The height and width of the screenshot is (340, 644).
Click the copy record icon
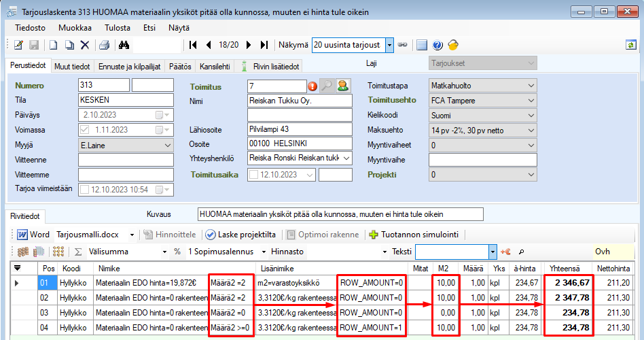[x=69, y=45]
